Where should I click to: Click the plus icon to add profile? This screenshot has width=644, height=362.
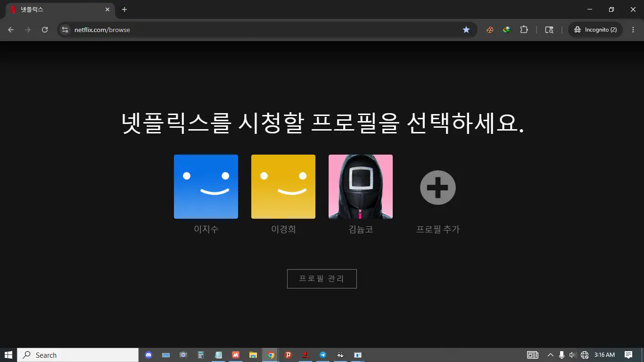(x=438, y=188)
